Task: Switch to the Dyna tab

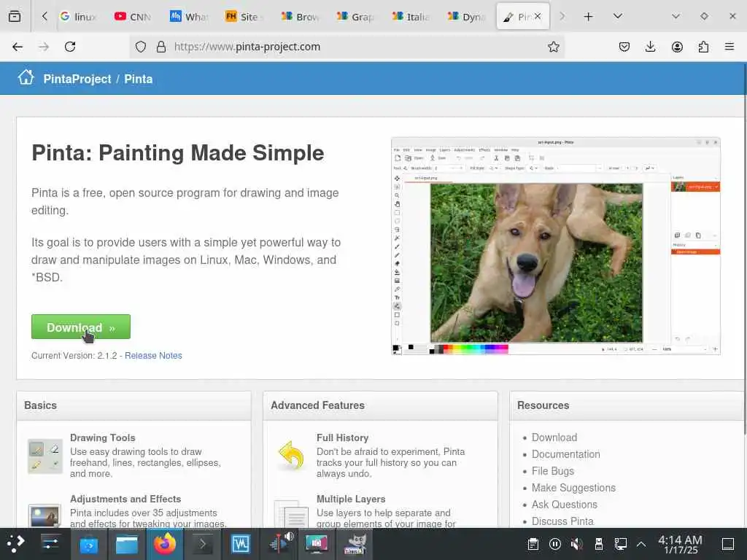Action: click(467, 17)
